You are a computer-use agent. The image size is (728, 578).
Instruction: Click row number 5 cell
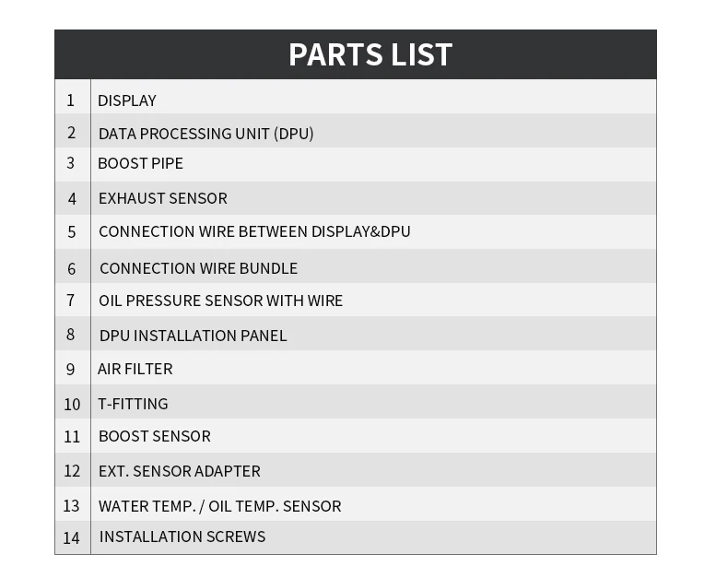coord(73,232)
